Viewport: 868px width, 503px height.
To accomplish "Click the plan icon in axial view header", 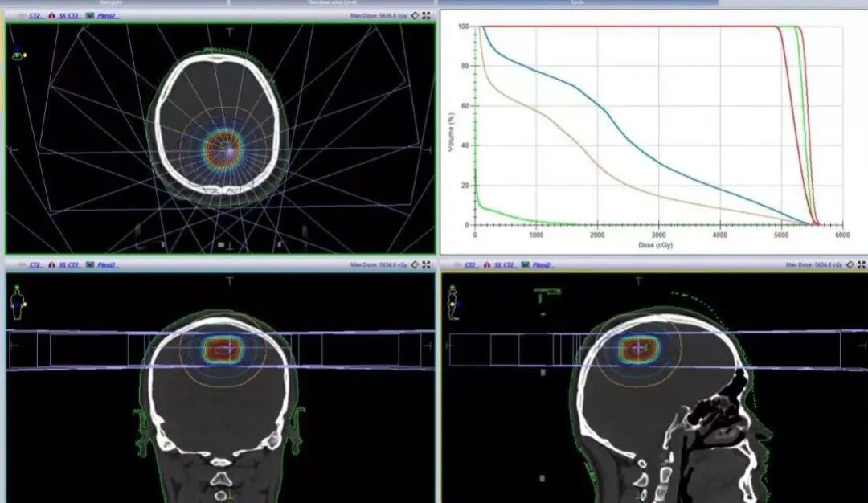I will coord(90,16).
